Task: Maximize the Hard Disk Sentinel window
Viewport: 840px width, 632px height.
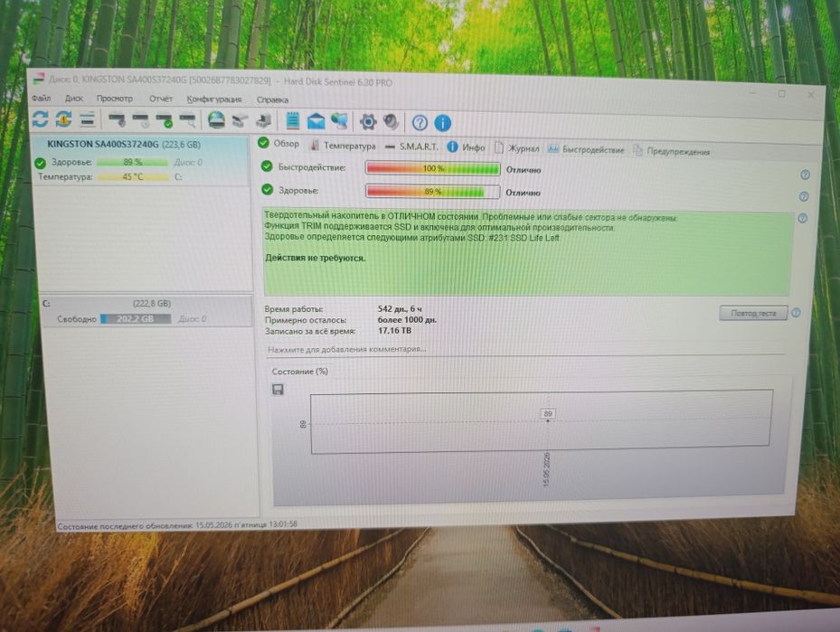Action: click(x=781, y=94)
